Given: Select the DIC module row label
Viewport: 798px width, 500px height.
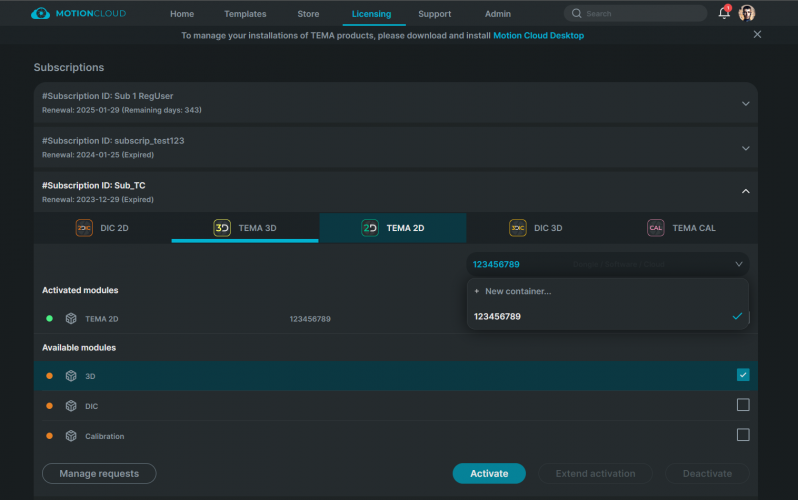Looking at the screenshot, I should 92,406.
